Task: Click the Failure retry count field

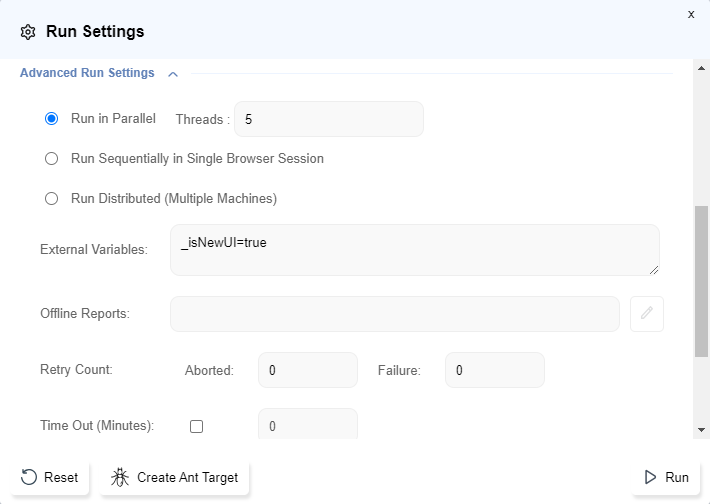Action: [x=494, y=370]
